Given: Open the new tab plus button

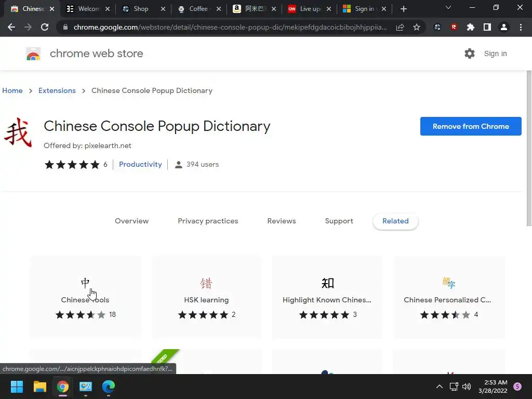Looking at the screenshot, I should click(403, 9).
